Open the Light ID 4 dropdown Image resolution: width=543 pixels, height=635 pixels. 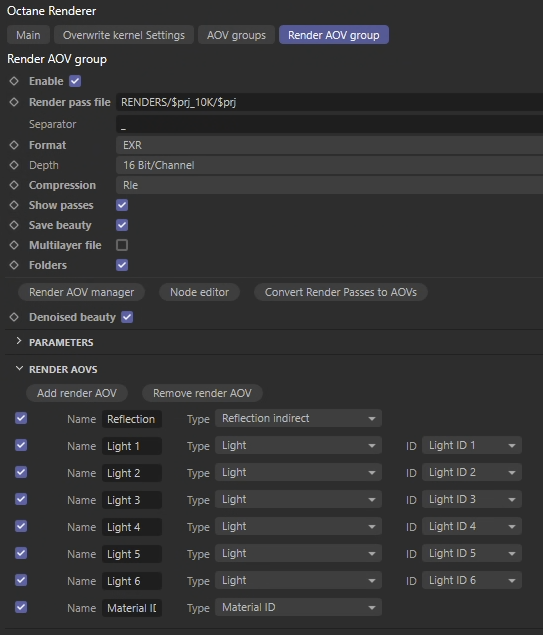(472, 526)
